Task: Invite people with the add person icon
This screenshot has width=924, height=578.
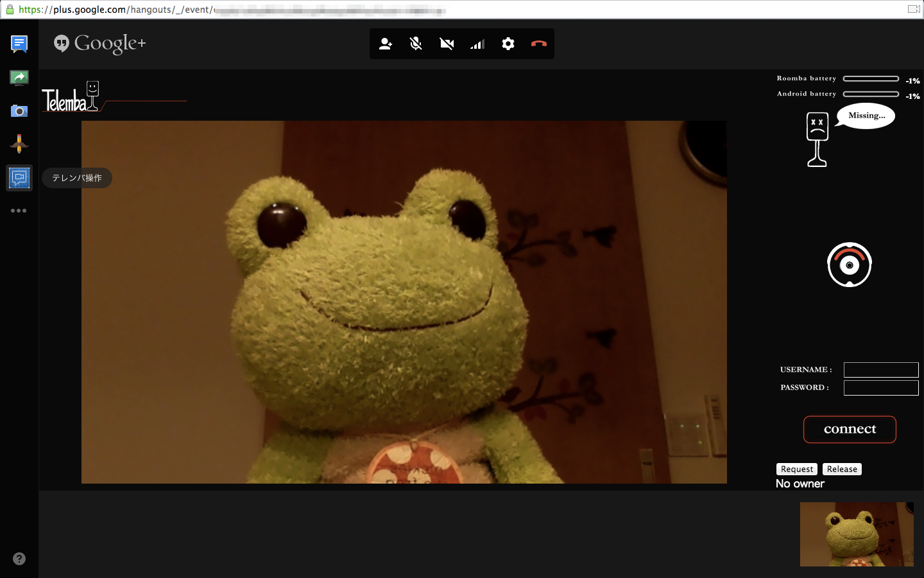Action: pos(386,44)
